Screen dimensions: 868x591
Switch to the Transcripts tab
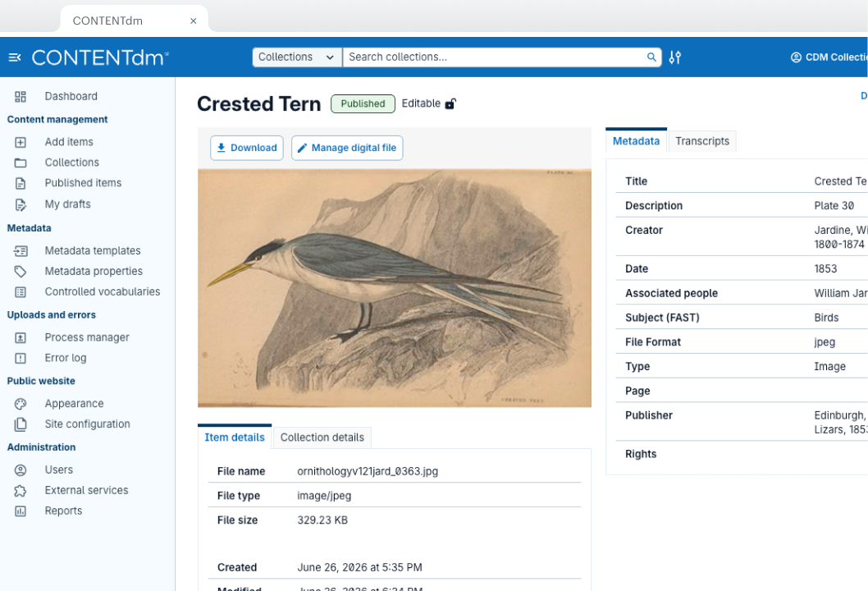(702, 141)
